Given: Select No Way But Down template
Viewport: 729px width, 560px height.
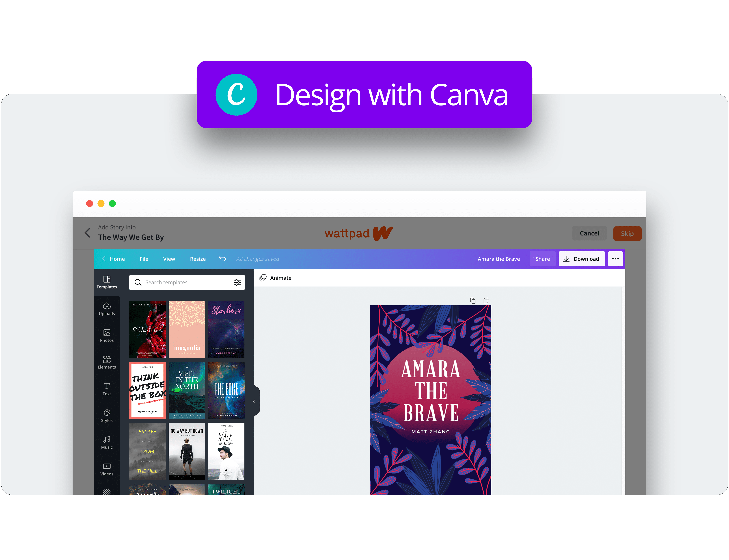Looking at the screenshot, I should [x=187, y=451].
